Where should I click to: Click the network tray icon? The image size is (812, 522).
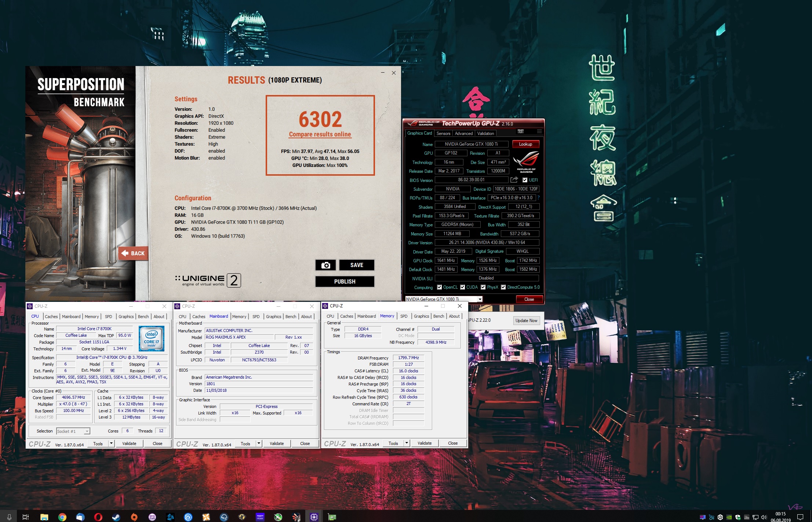[x=755, y=517]
